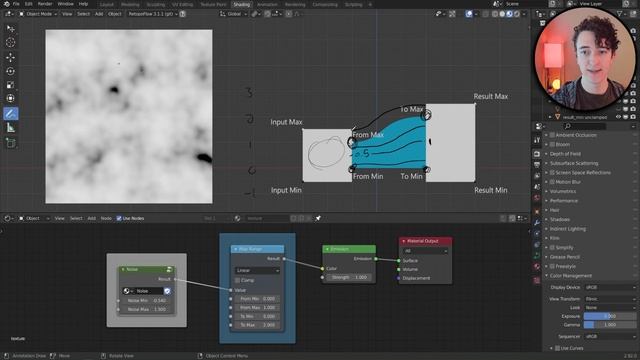Image resolution: width=640 pixels, height=360 pixels.
Task: Enable Simplify checkbox
Action: (552, 248)
